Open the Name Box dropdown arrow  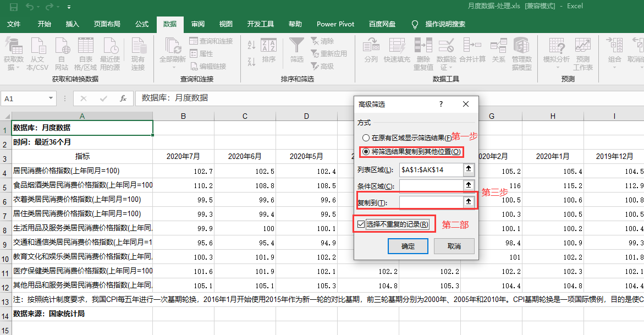click(x=51, y=98)
